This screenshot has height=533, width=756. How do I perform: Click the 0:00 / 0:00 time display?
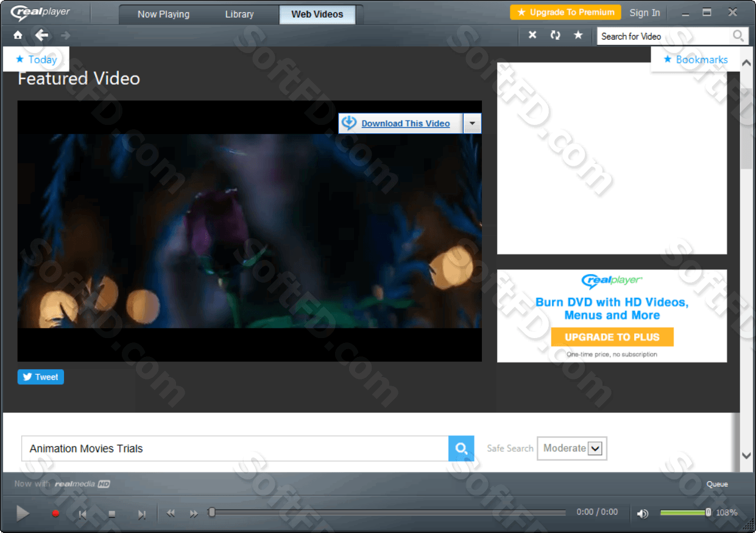pos(597,512)
